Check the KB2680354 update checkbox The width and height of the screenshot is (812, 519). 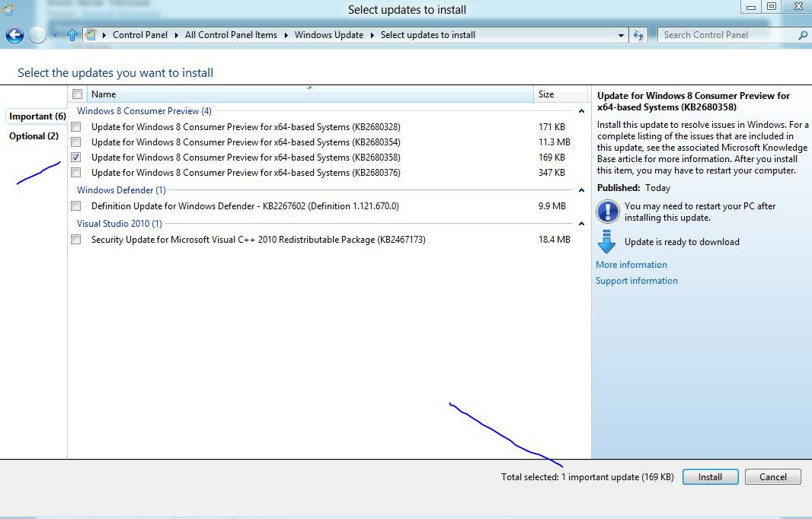pyautogui.click(x=76, y=142)
